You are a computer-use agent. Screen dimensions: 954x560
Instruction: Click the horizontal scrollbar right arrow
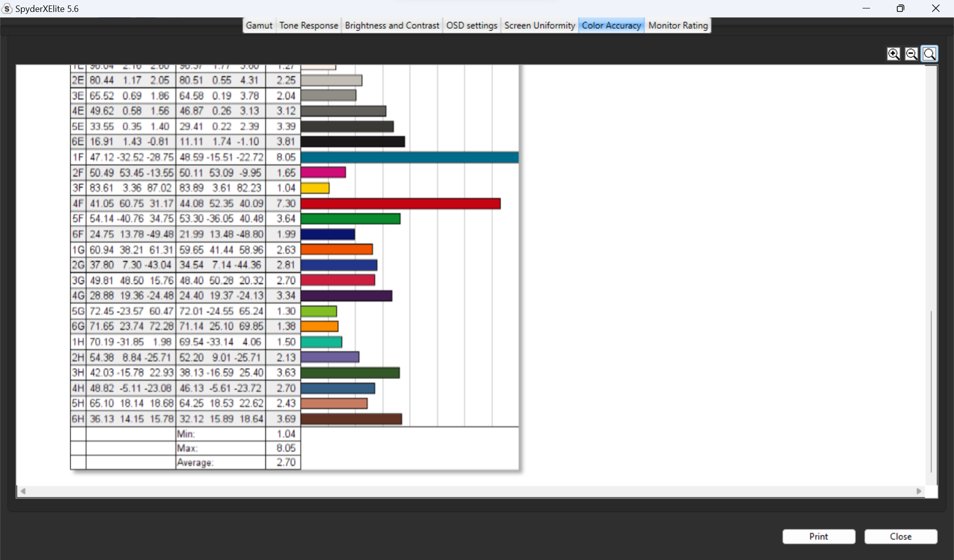(x=919, y=491)
